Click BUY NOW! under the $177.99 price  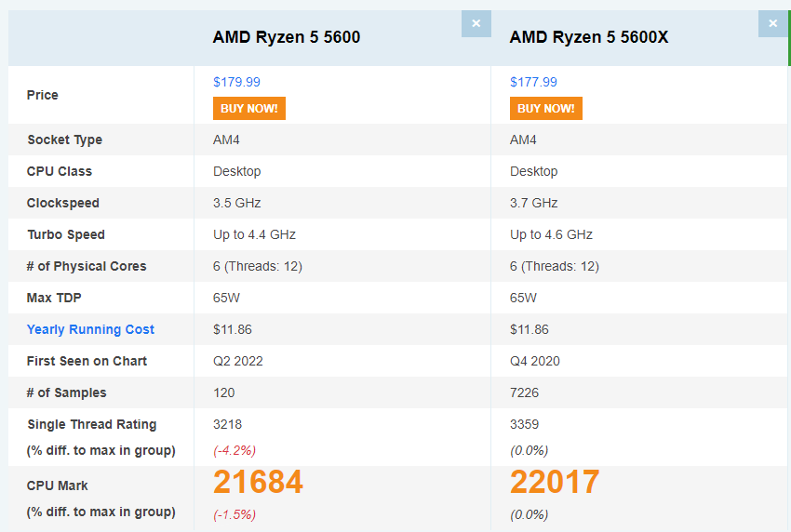pos(546,109)
